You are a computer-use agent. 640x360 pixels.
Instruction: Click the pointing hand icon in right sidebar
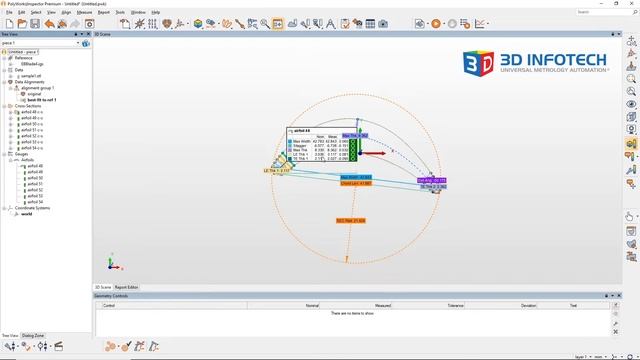click(629, 216)
